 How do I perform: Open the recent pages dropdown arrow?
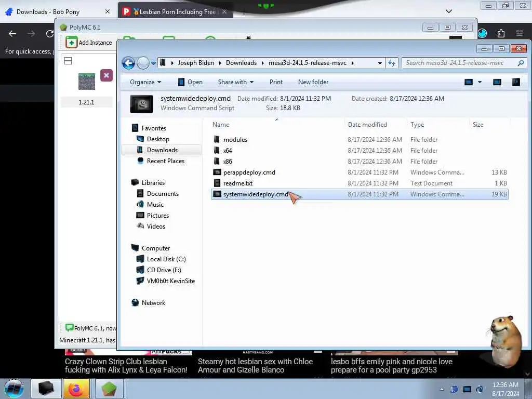tap(153, 63)
